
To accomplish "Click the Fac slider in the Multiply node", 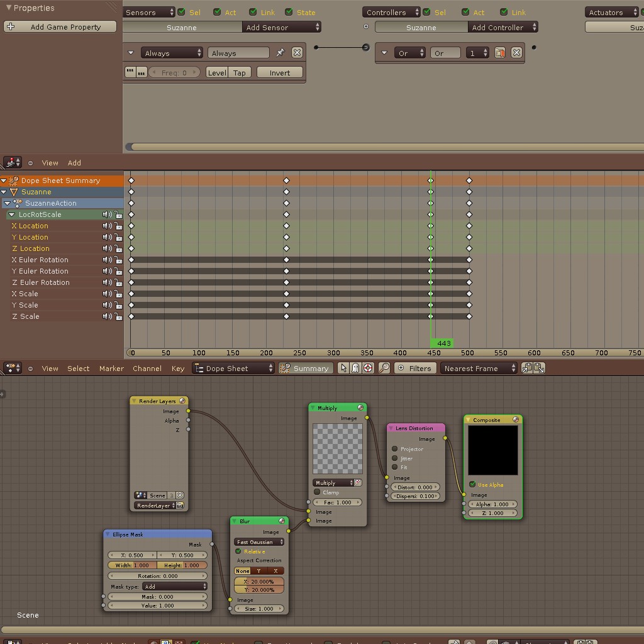I will pyautogui.click(x=338, y=502).
